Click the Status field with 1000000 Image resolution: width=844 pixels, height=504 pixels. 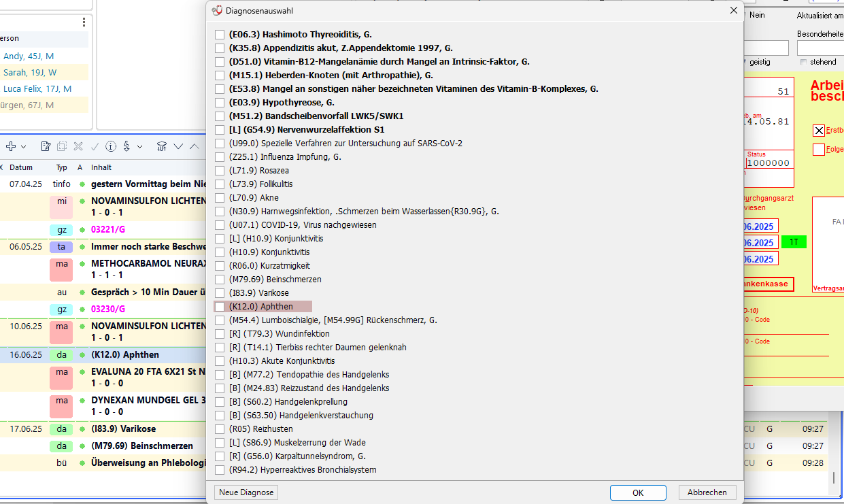click(x=769, y=163)
